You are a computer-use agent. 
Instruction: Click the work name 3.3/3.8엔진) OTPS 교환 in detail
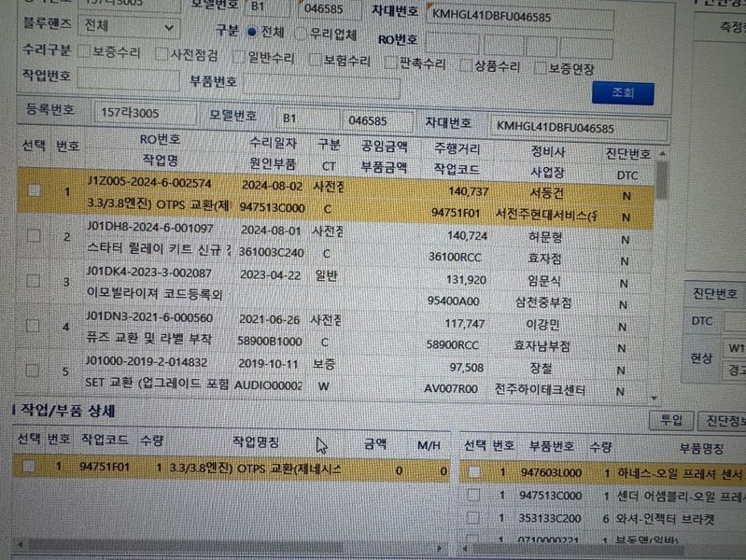click(x=256, y=469)
